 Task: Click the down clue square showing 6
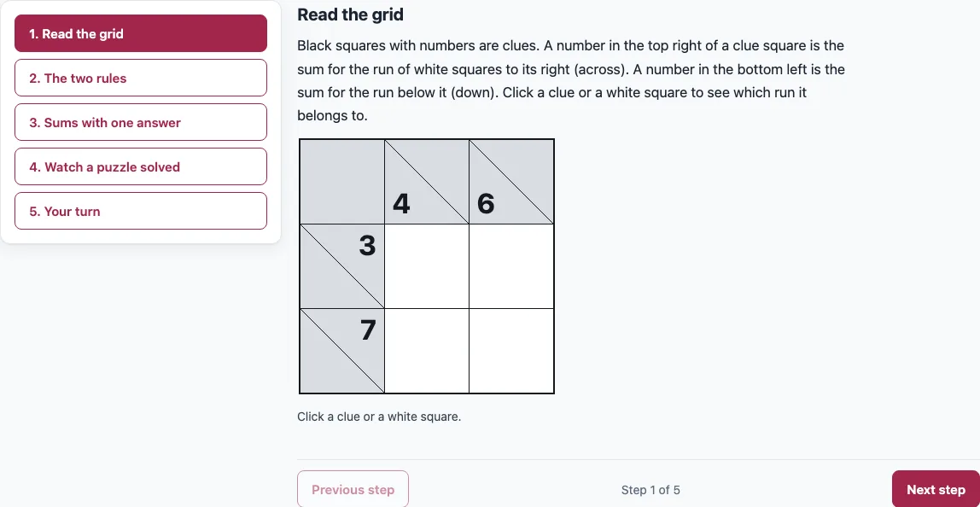coord(511,181)
